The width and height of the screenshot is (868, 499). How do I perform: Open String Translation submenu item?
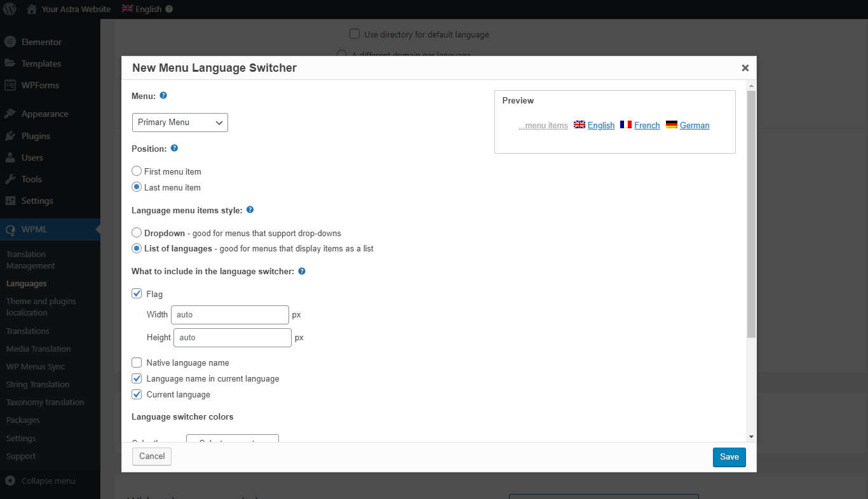(37, 384)
